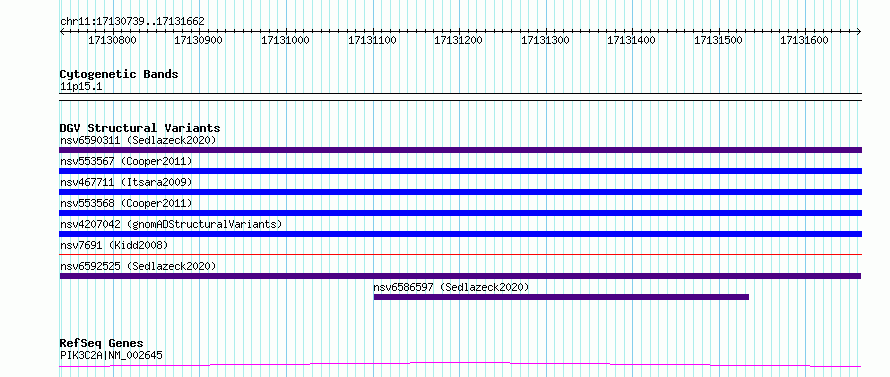This screenshot has width=890, height=377.
Task: Click the nsv467711 blue variant bar
Action: [x=460, y=192]
